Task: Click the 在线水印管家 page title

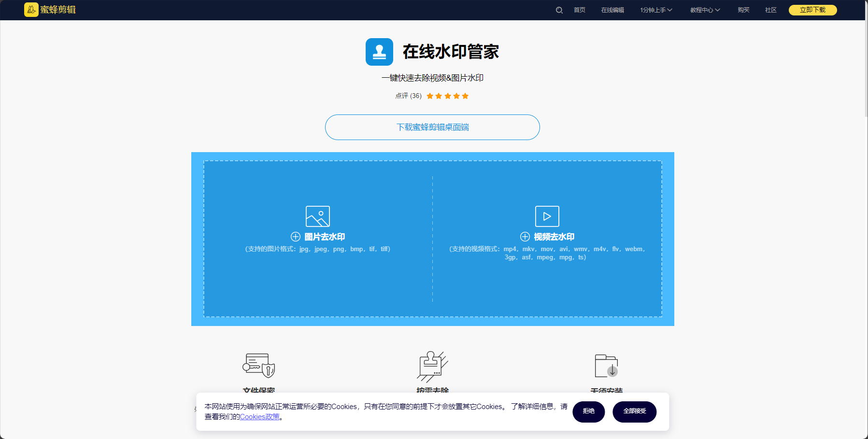Action: [x=451, y=52]
